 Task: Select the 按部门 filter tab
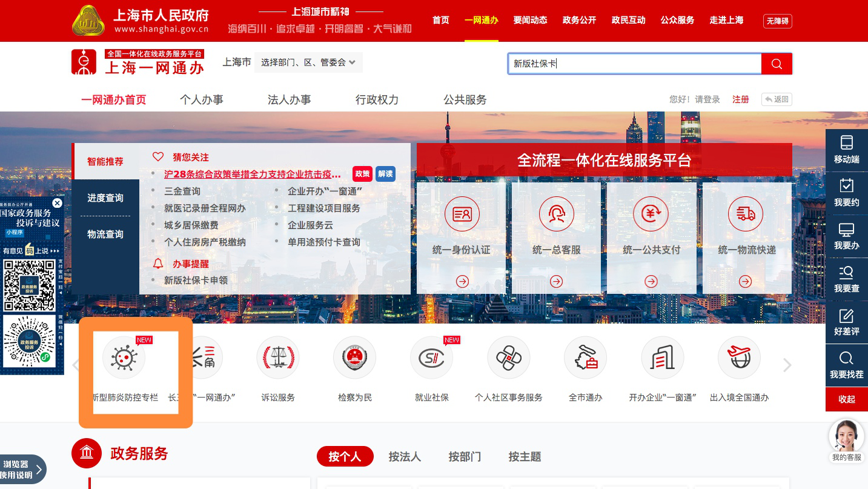pyautogui.click(x=465, y=457)
